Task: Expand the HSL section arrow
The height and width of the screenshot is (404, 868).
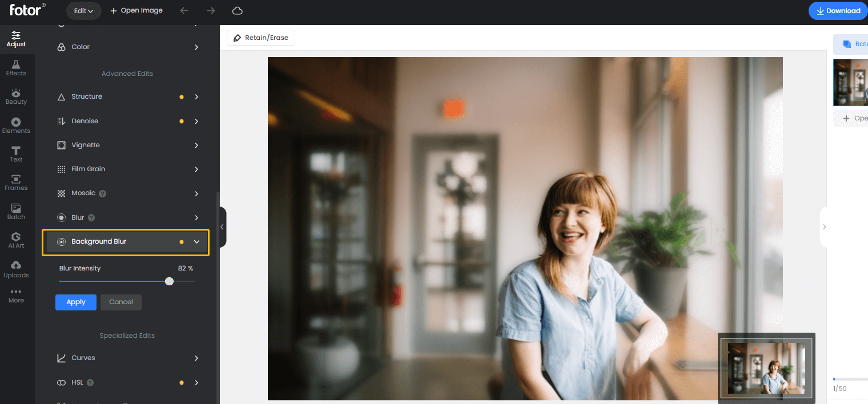Action: coord(196,382)
